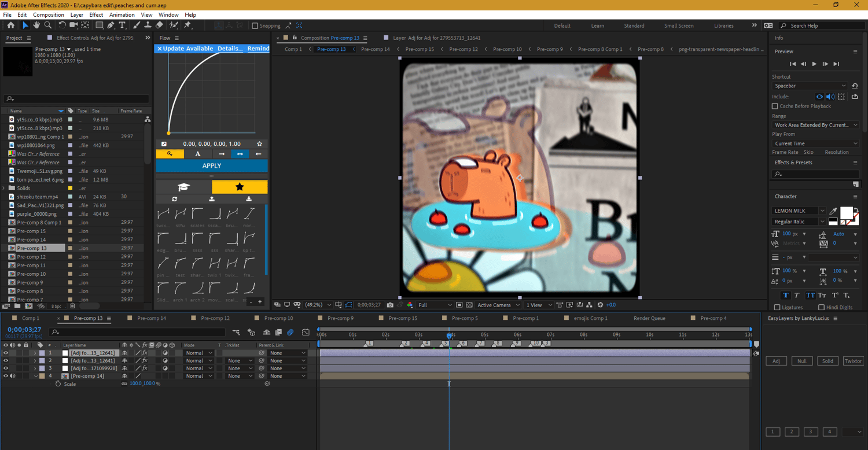
Task: Select the Clone Stamp tool
Action: pos(148,25)
